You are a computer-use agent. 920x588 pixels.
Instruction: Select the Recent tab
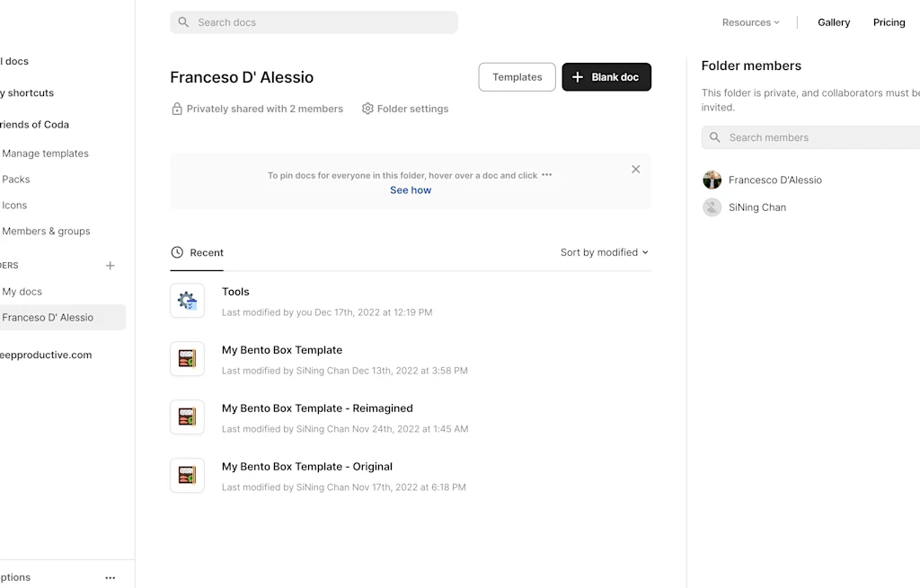pyautogui.click(x=197, y=252)
